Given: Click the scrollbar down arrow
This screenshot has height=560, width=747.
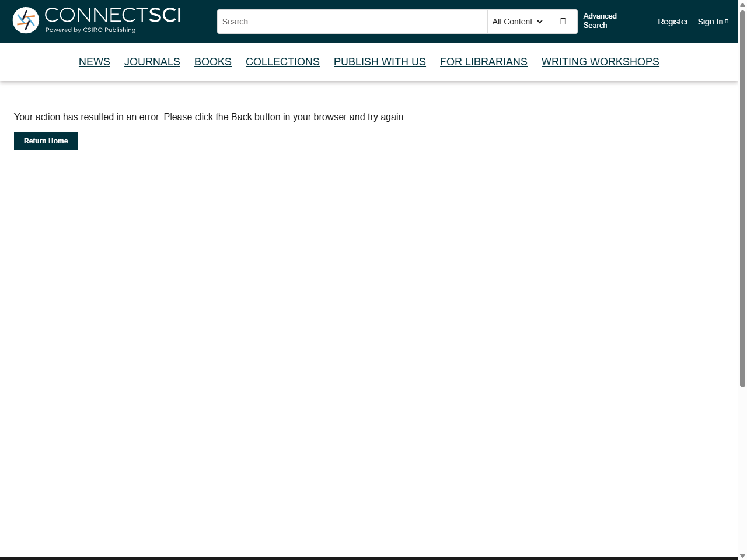Looking at the screenshot, I should tap(743, 555).
